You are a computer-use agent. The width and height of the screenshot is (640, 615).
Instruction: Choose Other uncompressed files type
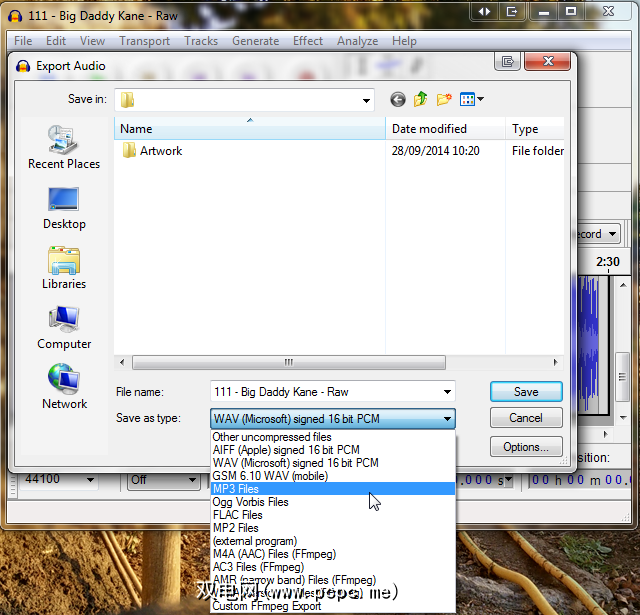(333, 437)
